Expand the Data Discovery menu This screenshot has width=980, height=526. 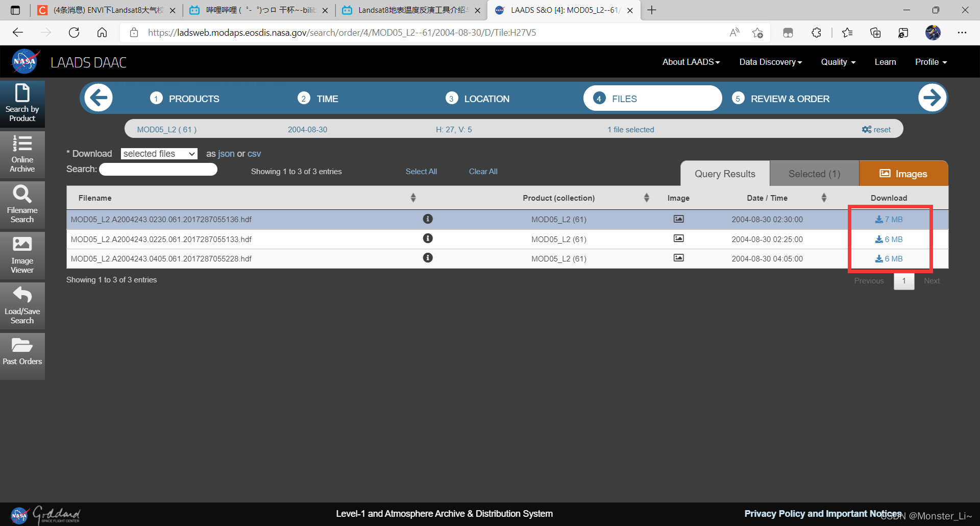coord(771,62)
